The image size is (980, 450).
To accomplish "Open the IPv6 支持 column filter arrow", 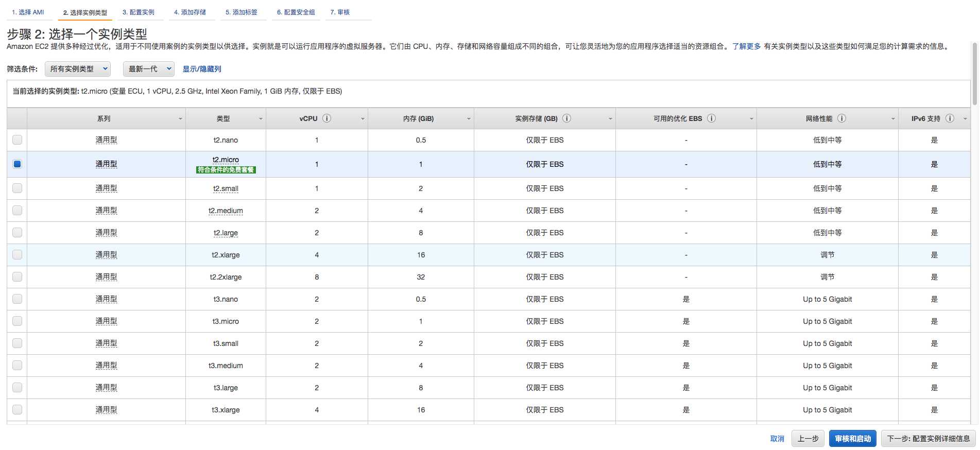I will point(965,119).
